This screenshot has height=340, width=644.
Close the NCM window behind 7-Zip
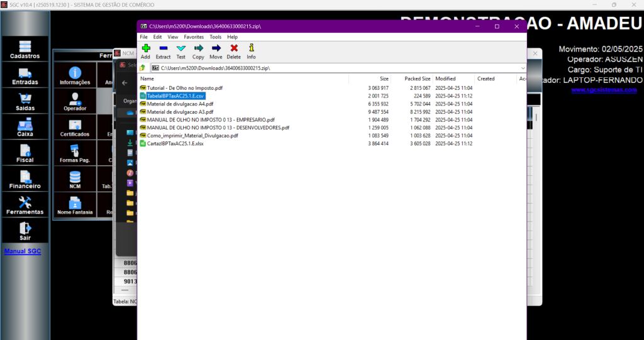coord(535,54)
